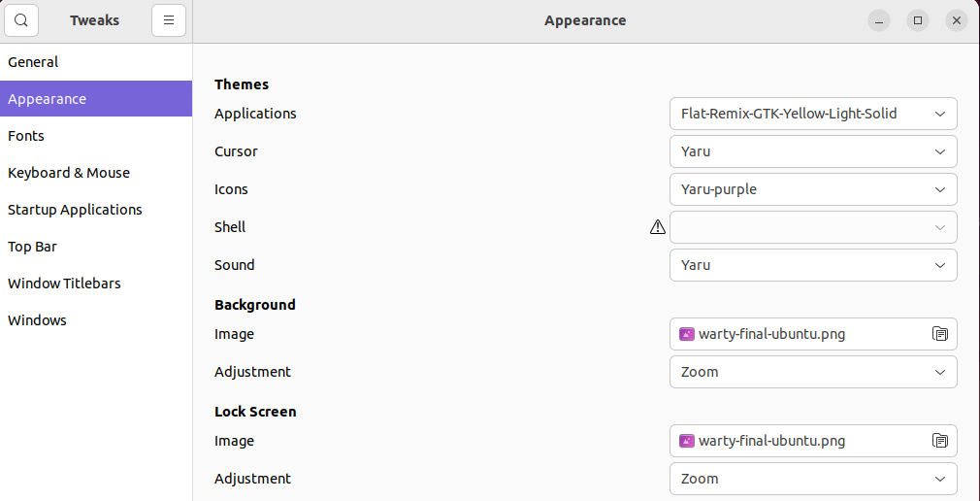Click the Shell theme warning icon
Image resolution: width=980 pixels, height=501 pixels.
coord(658,227)
